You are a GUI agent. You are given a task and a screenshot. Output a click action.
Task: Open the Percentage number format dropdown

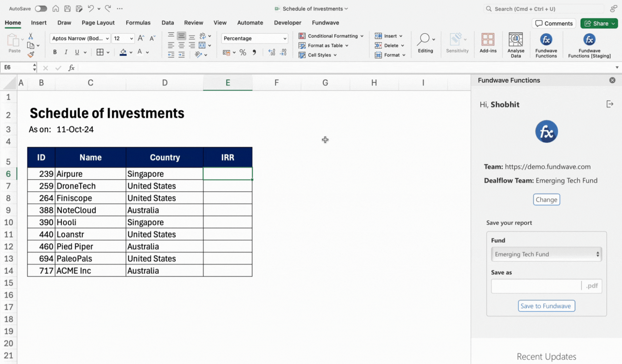tap(255, 38)
